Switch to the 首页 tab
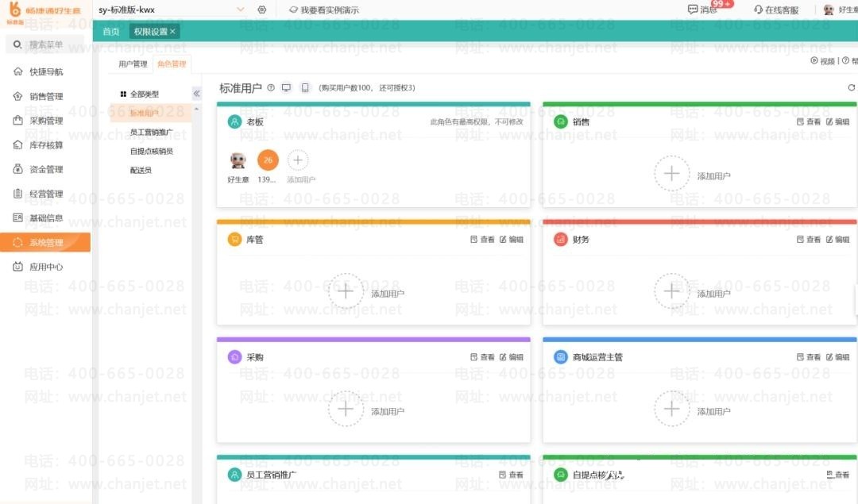 pos(111,32)
